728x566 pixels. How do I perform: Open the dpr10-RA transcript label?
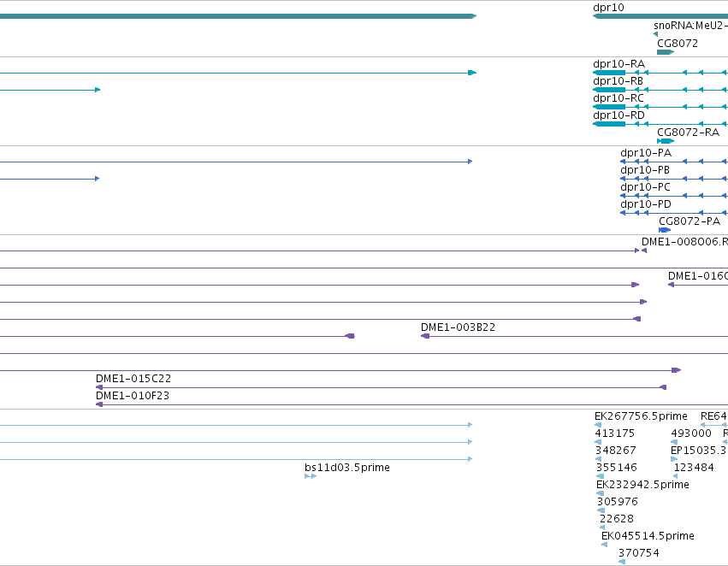click(x=619, y=63)
